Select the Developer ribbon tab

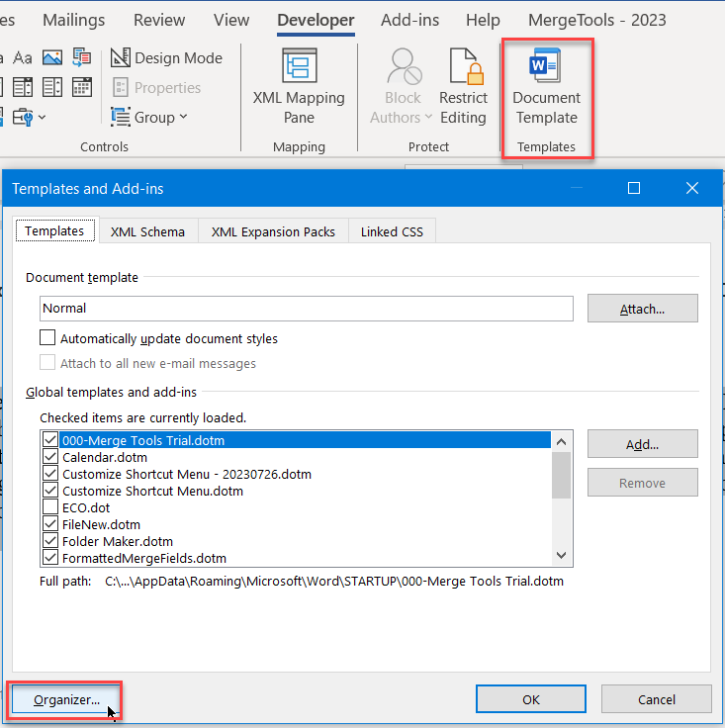pos(316,21)
